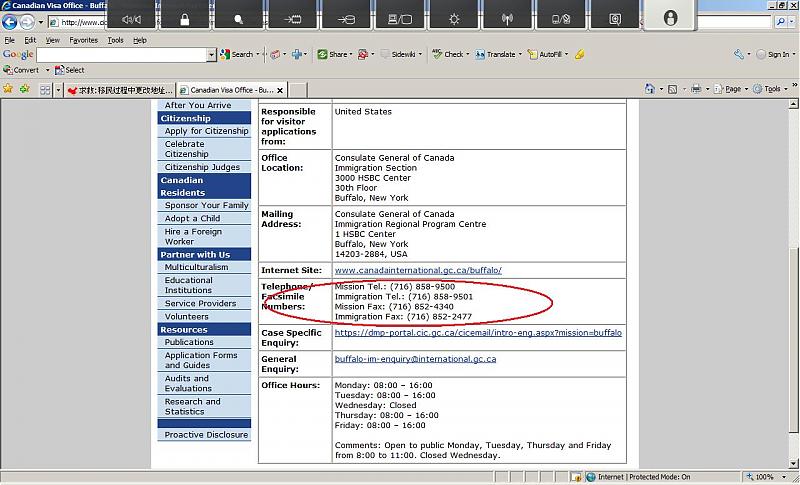Click the Select PDF toolbar button

(x=69, y=70)
